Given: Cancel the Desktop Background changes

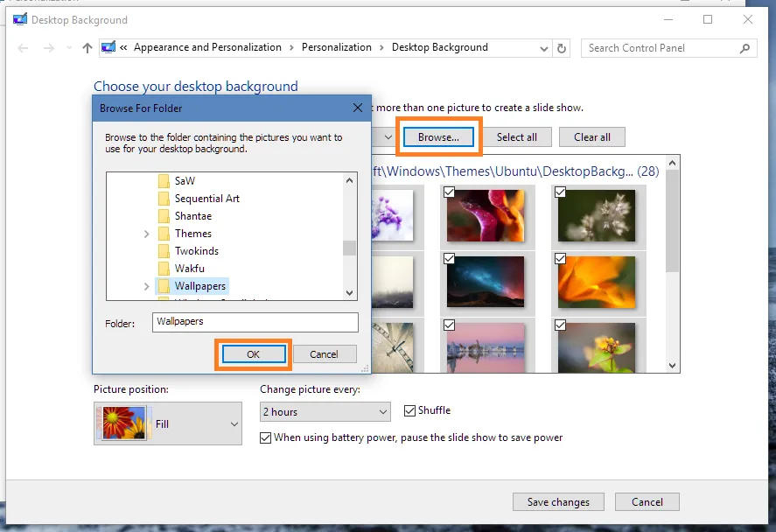Looking at the screenshot, I should point(647,501).
